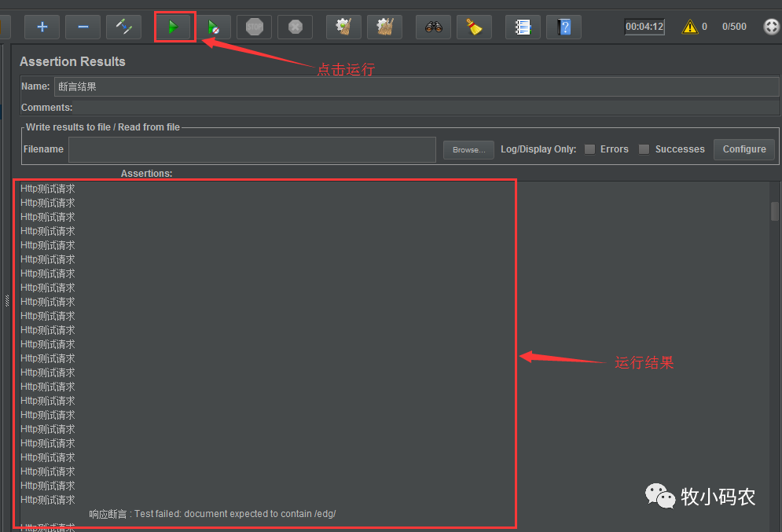The height and width of the screenshot is (532, 782).
Task: Open the Help question-mark icon
Action: point(564,27)
